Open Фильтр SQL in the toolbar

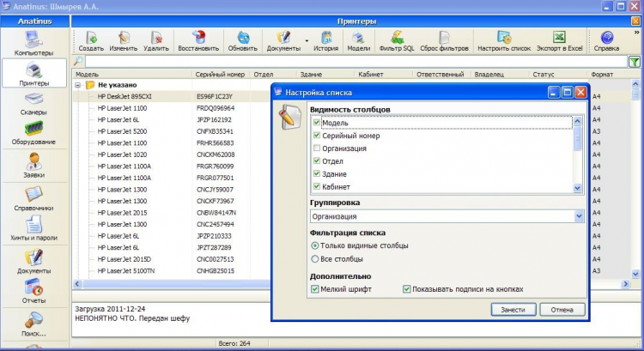tap(397, 41)
